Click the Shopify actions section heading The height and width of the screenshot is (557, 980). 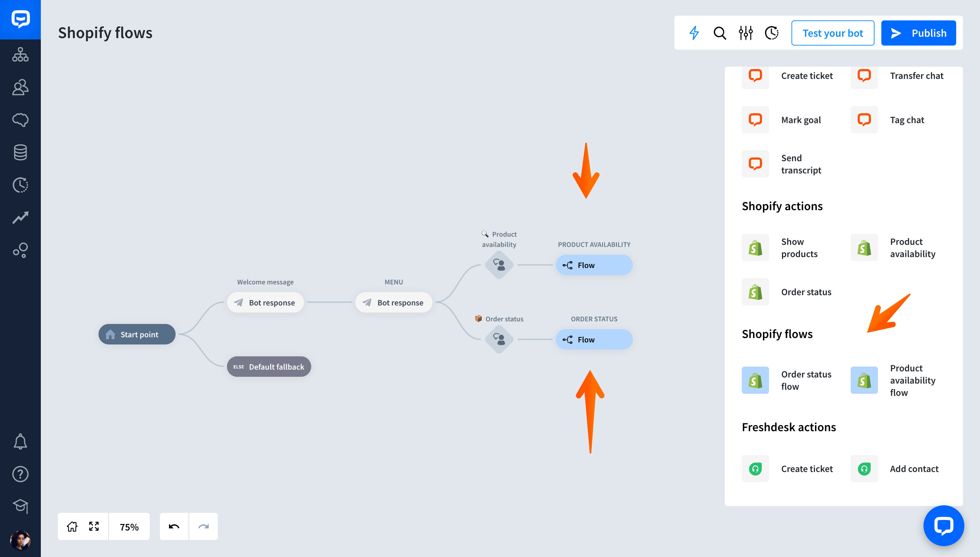click(x=782, y=206)
